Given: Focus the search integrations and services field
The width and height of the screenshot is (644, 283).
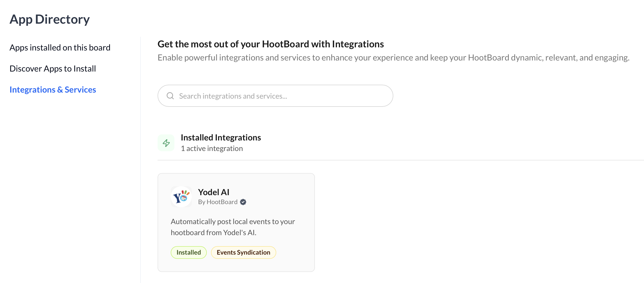Looking at the screenshot, I should [x=279, y=96].
